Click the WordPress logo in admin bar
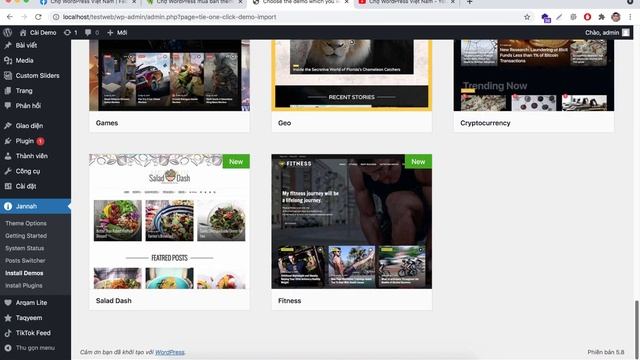The width and height of the screenshot is (640, 360). pos(7,32)
